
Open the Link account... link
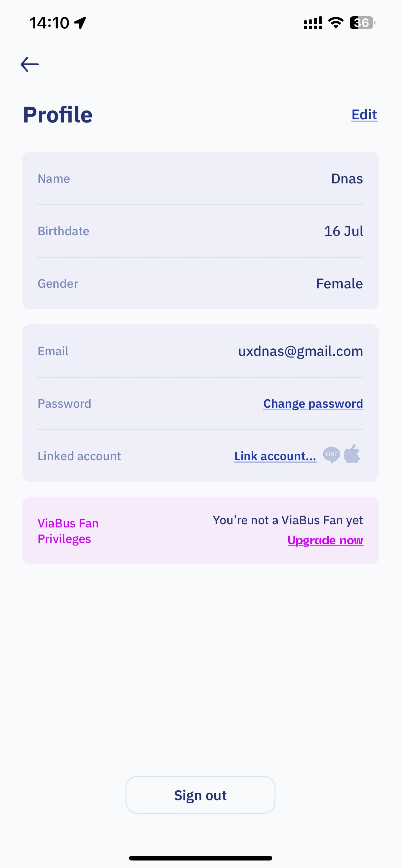pyautogui.click(x=275, y=456)
